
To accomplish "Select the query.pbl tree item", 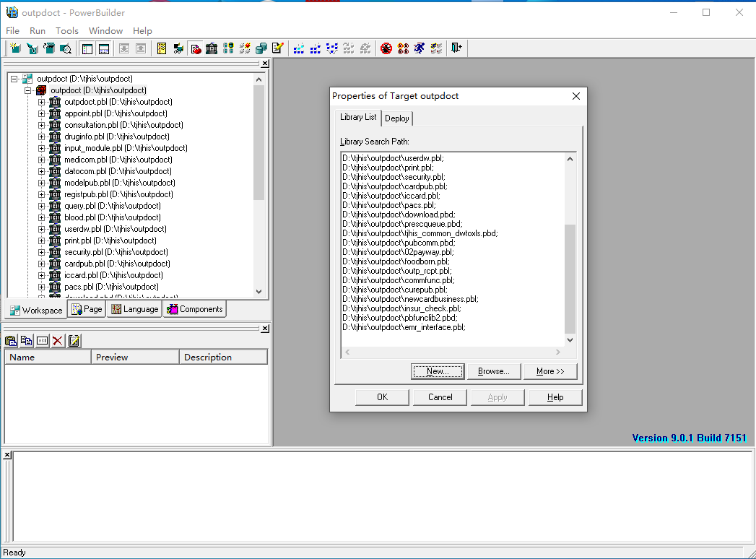I will coord(113,206).
